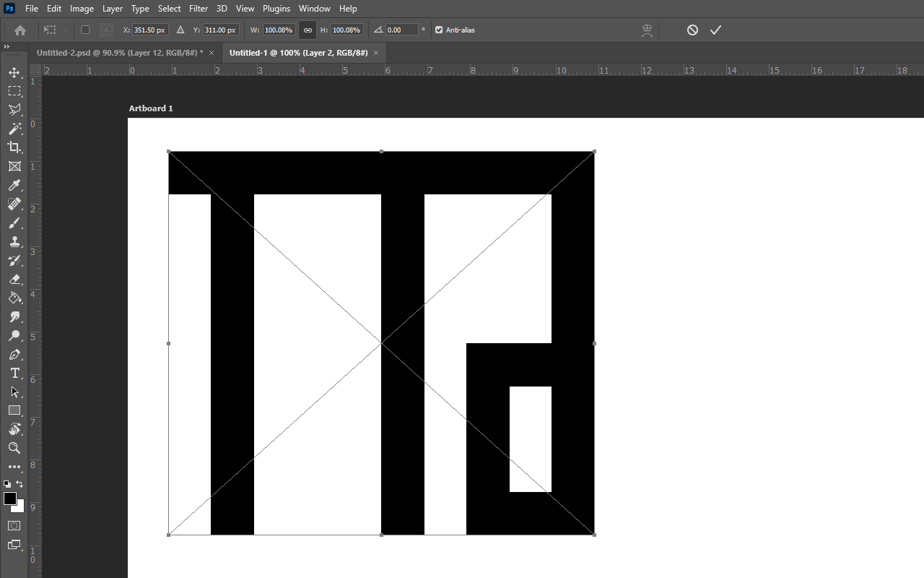Select the Magic Wand tool
This screenshot has width=924, height=578.
(x=14, y=129)
